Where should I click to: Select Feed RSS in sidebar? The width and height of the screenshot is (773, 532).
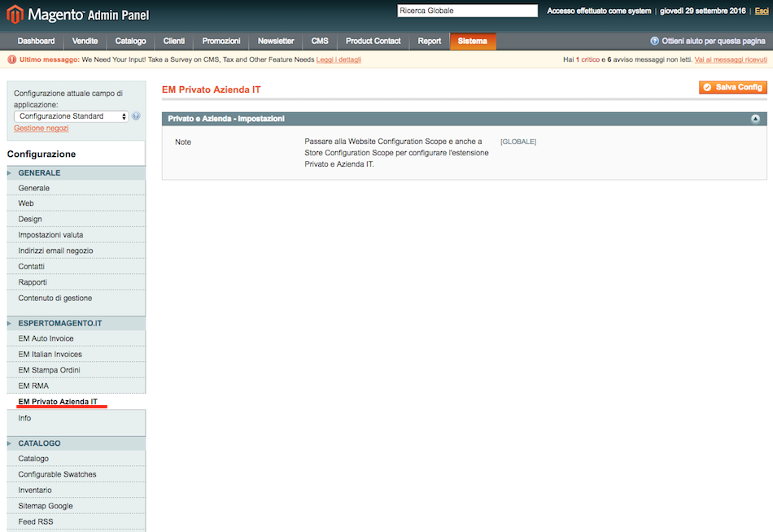tap(76, 521)
